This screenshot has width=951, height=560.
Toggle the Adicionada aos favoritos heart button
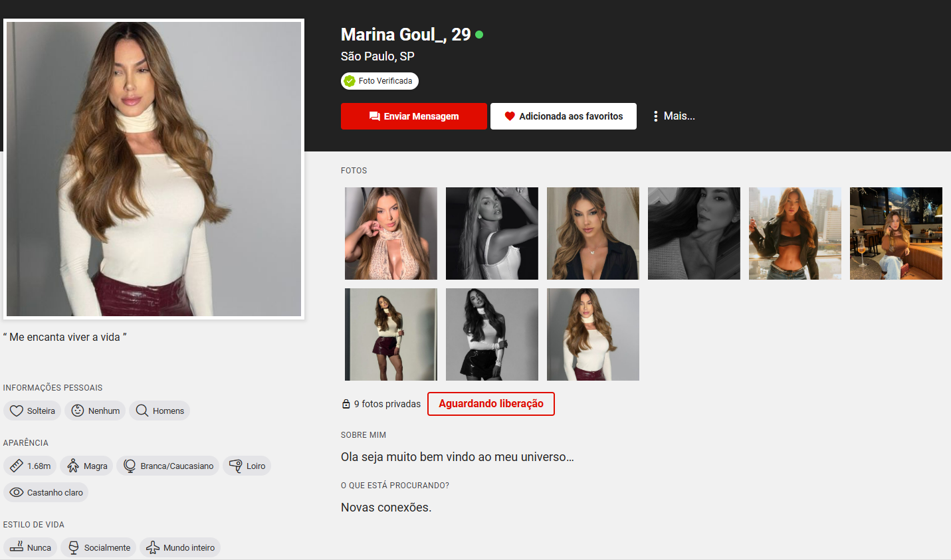coord(563,116)
